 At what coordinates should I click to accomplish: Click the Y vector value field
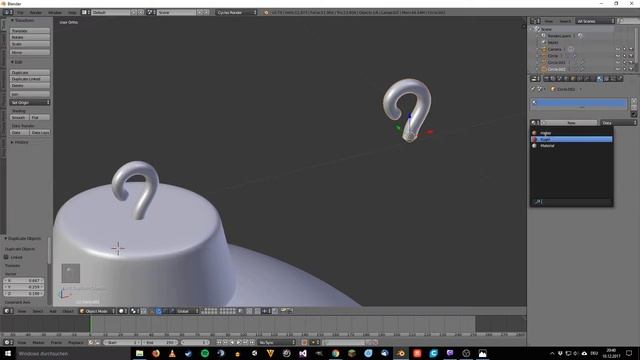click(x=24, y=287)
